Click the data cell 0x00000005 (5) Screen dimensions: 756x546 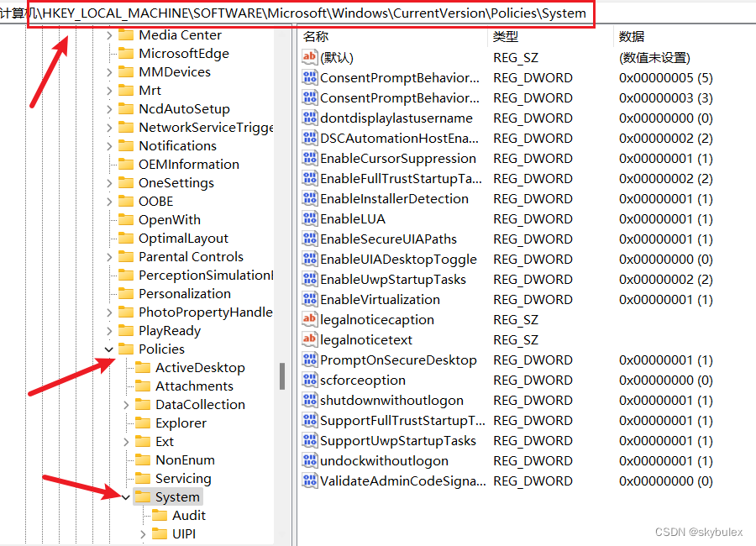666,77
